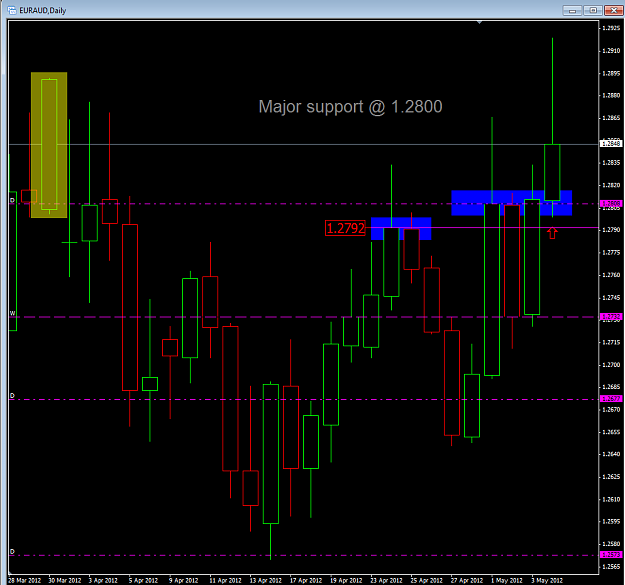Select the red up-arrow object below 1.2792 line
625x585 pixels.
click(x=552, y=233)
